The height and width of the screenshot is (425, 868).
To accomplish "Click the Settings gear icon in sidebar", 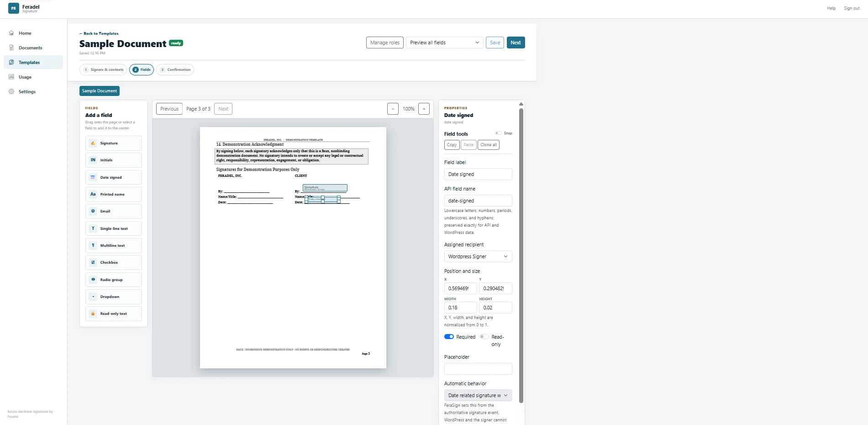I will coord(11,91).
